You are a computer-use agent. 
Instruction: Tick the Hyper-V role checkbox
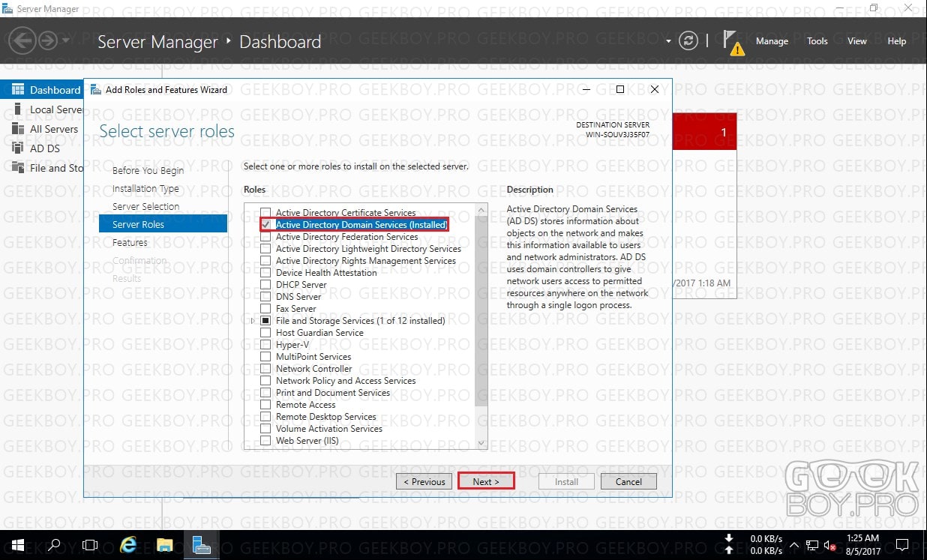265,345
